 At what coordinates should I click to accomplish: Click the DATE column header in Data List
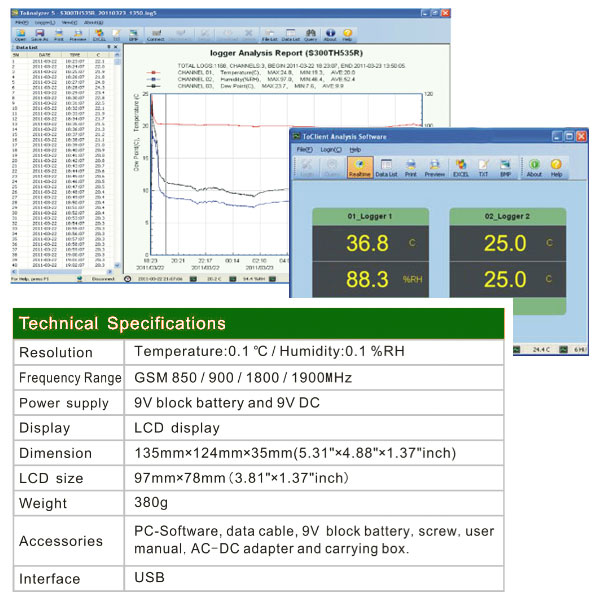click(44, 55)
